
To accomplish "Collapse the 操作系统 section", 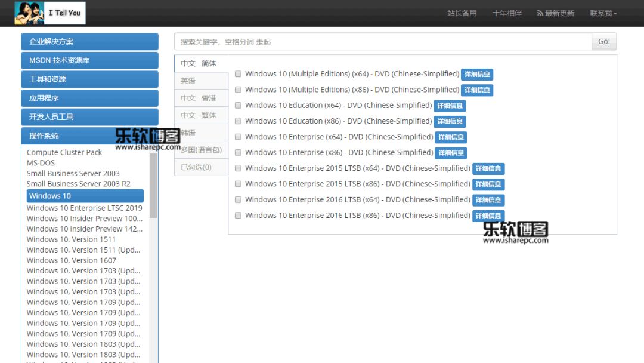I will 89,136.
